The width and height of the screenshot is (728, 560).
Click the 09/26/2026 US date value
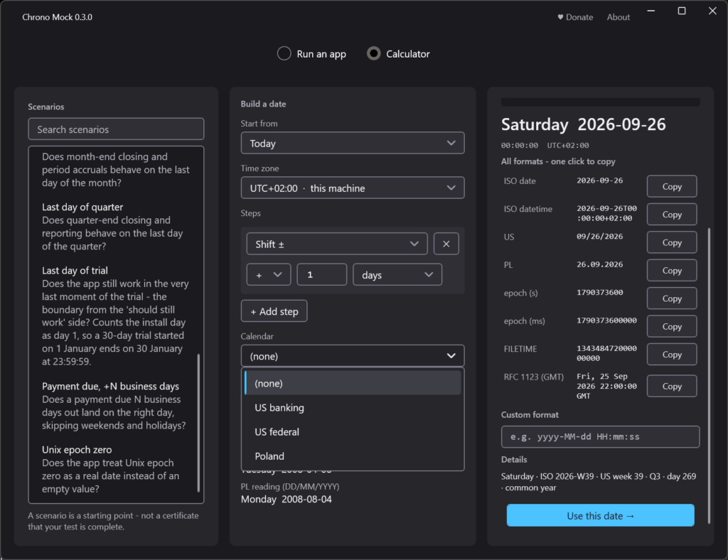click(600, 236)
